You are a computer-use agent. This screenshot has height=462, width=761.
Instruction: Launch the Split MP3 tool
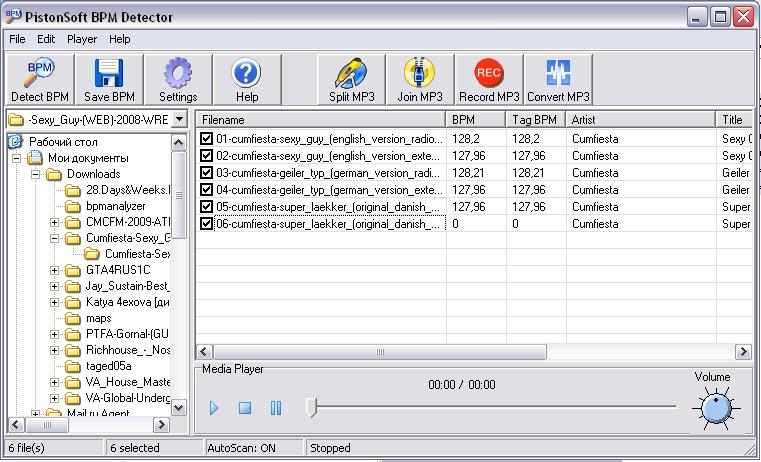(x=351, y=80)
